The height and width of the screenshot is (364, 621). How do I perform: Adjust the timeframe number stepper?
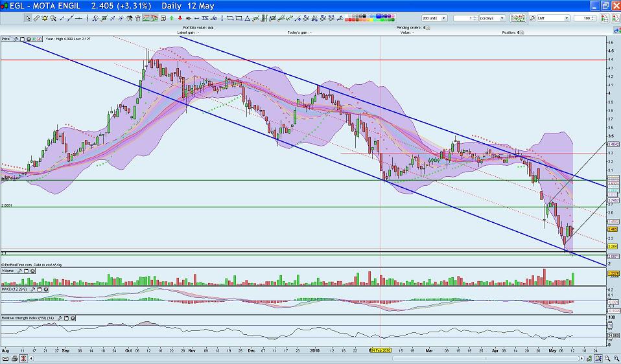[x=475, y=18]
